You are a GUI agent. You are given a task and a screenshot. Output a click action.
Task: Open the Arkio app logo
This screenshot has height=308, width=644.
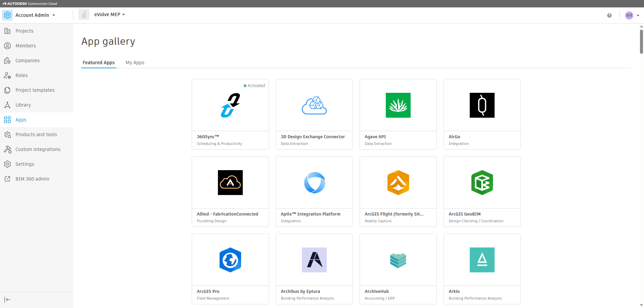(482, 260)
